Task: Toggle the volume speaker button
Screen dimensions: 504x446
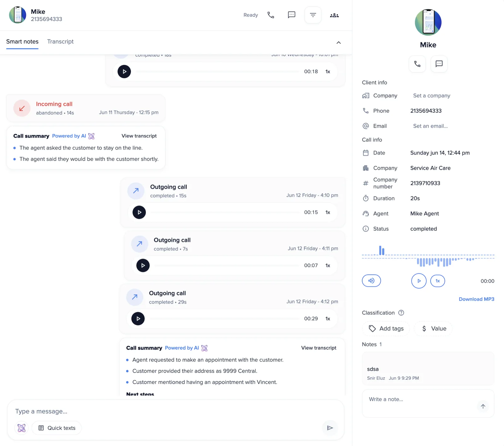Action: coord(371,281)
